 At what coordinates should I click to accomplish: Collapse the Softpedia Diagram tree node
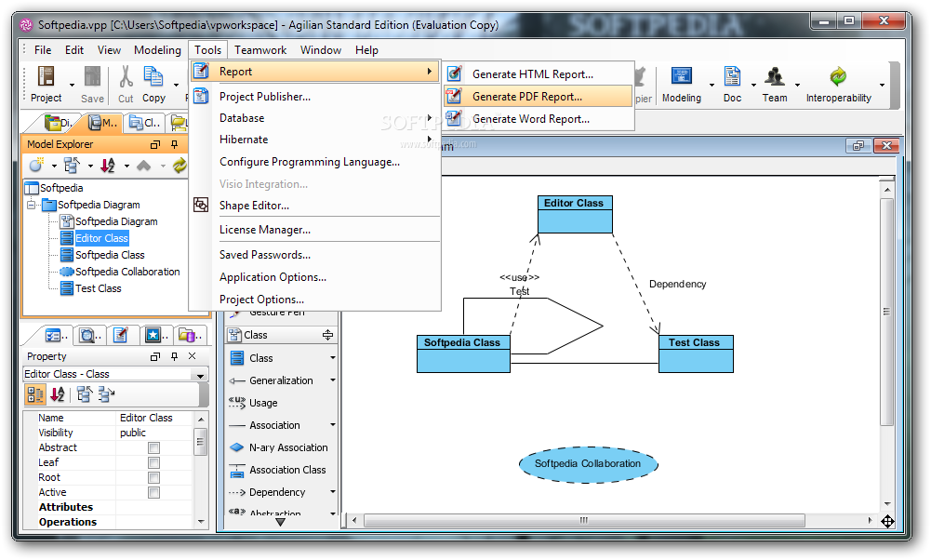[31, 205]
